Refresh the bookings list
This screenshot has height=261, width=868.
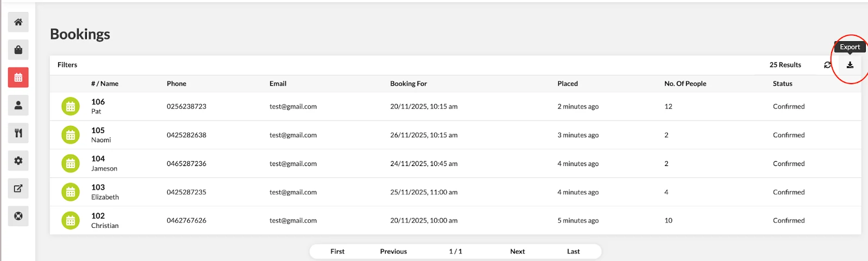tap(827, 65)
